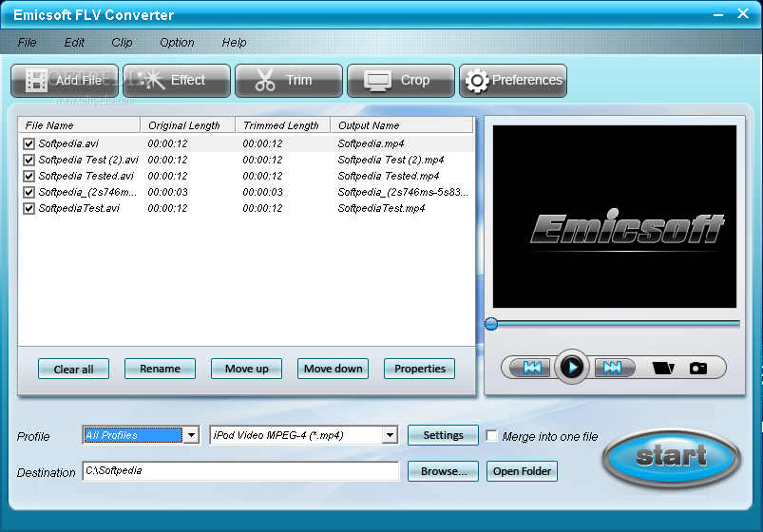Open the Clip menu
Screen dimensions: 763x532
pyautogui.click(x=122, y=43)
